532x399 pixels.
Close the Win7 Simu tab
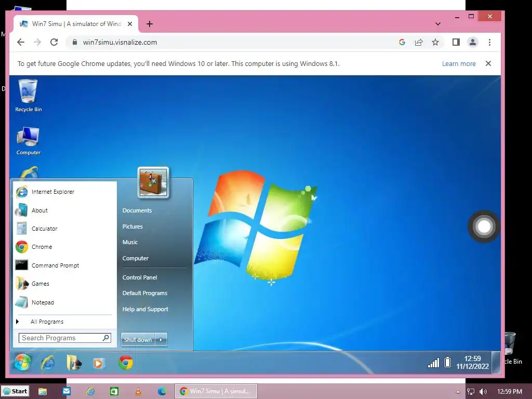pyautogui.click(x=129, y=24)
